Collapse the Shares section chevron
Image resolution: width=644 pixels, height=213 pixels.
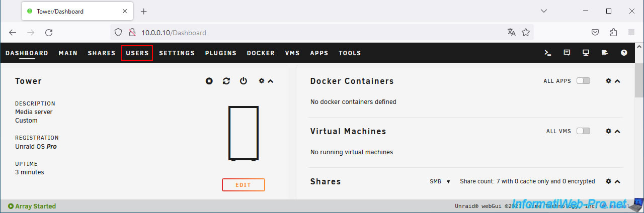point(618,181)
